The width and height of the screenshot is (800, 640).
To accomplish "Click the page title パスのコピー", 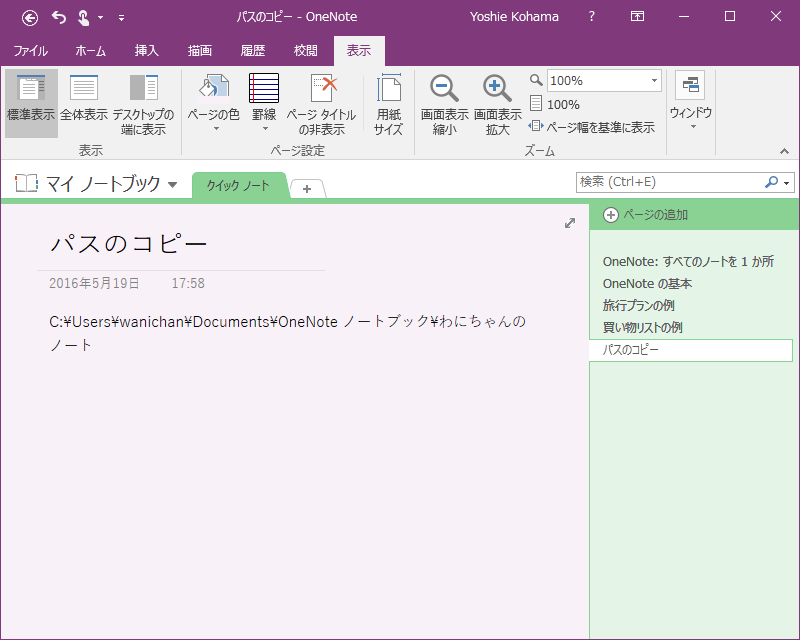I will [129, 244].
